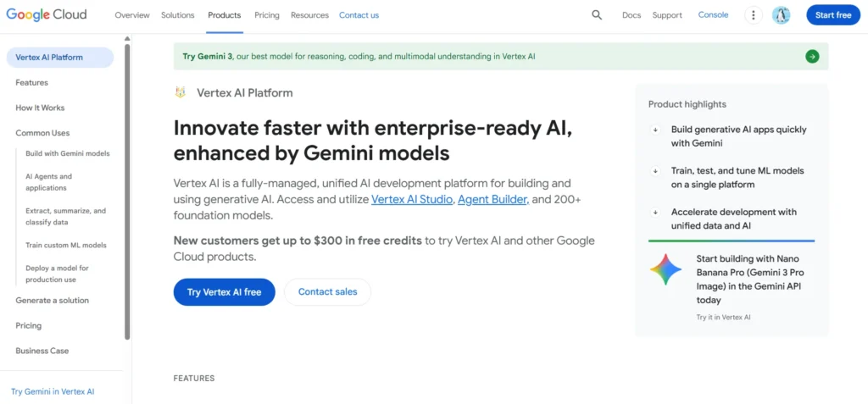Screen dimensions: 868x404
Task: Open the Agent Builder link
Action: click(493, 200)
